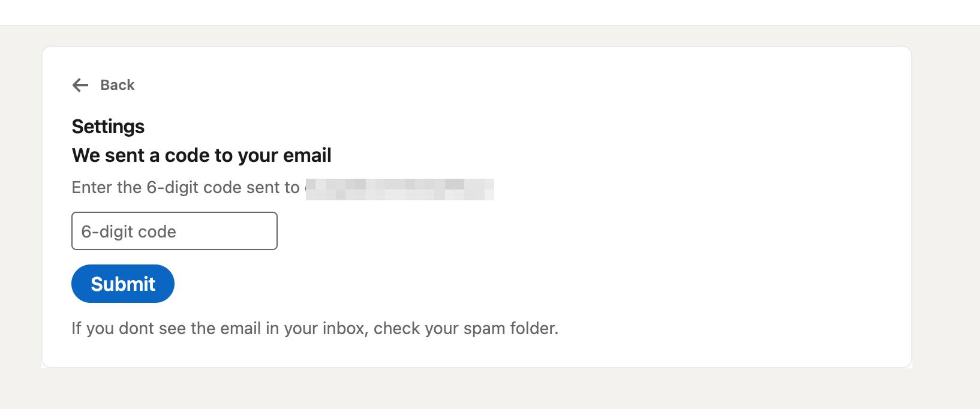This screenshot has height=409, width=980.
Task: Click Submit to verify the code
Action: click(x=122, y=283)
